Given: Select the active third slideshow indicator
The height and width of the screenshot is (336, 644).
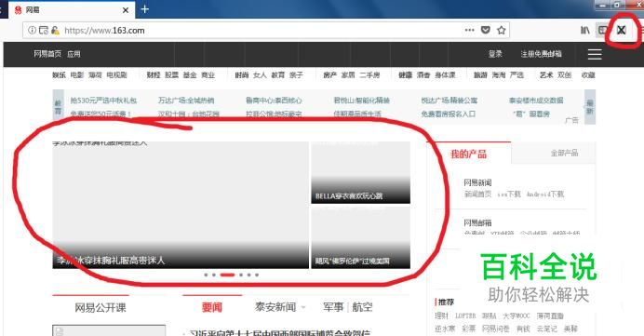Looking at the screenshot, I should (227, 275).
